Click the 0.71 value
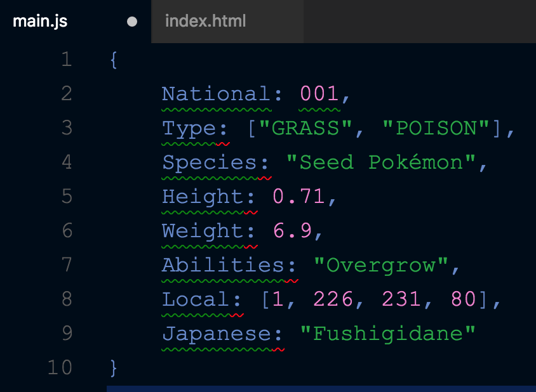Viewport: 536px width, 392px height. [298, 197]
